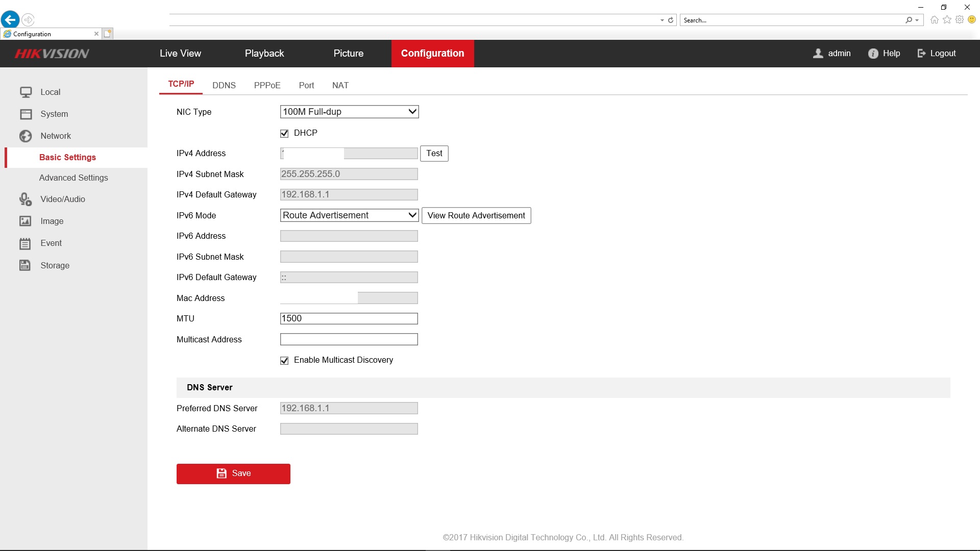Click the System icon in sidebar
The width and height of the screenshot is (980, 551).
(26, 114)
